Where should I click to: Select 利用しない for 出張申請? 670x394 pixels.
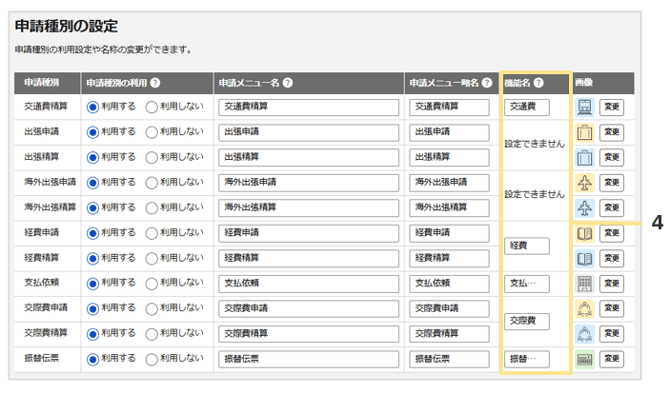pyautogui.click(x=151, y=132)
